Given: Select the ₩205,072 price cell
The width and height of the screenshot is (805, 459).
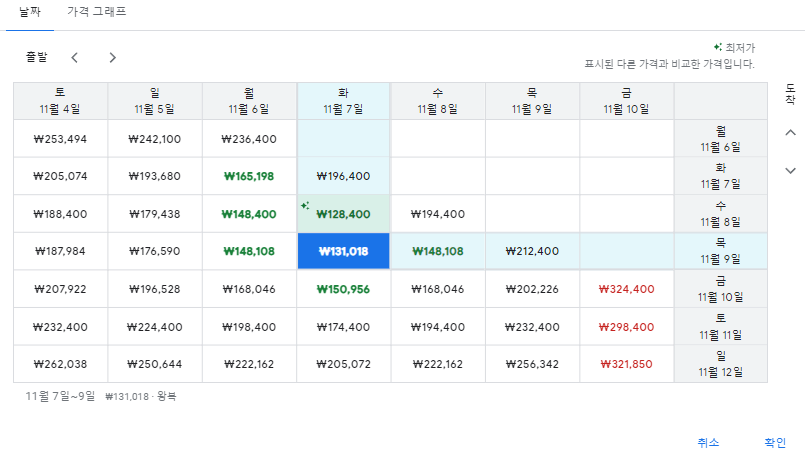Looking at the screenshot, I should [343, 364].
